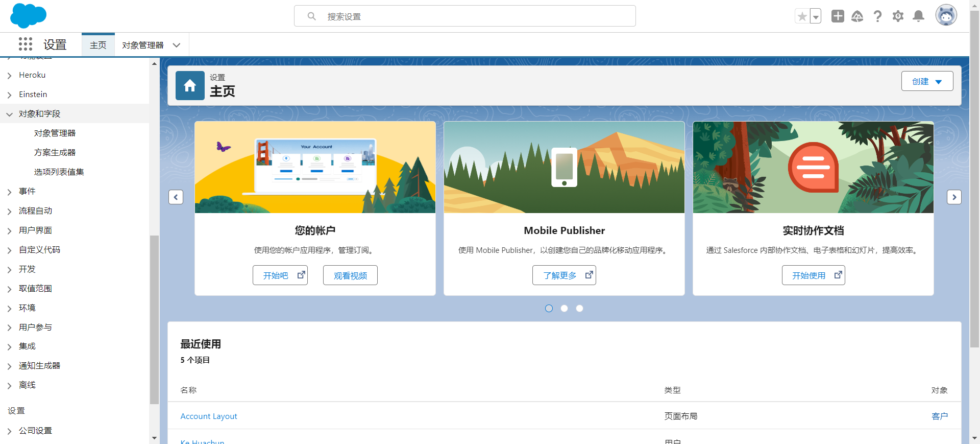Open the global actions plus icon
The image size is (980, 444).
pyautogui.click(x=838, y=16)
